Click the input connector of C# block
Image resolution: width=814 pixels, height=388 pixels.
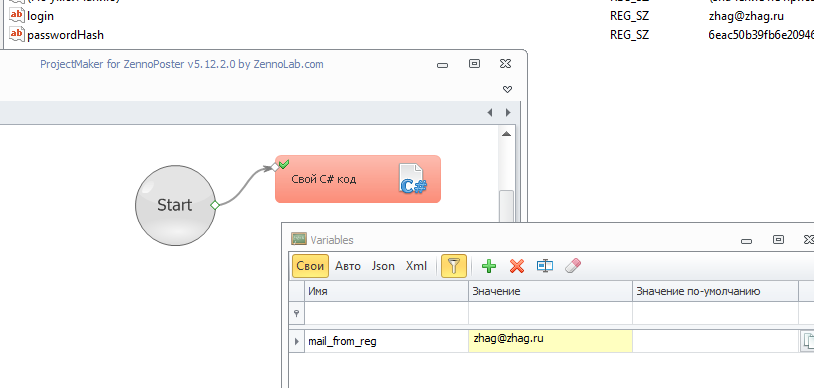click(274, 167)
